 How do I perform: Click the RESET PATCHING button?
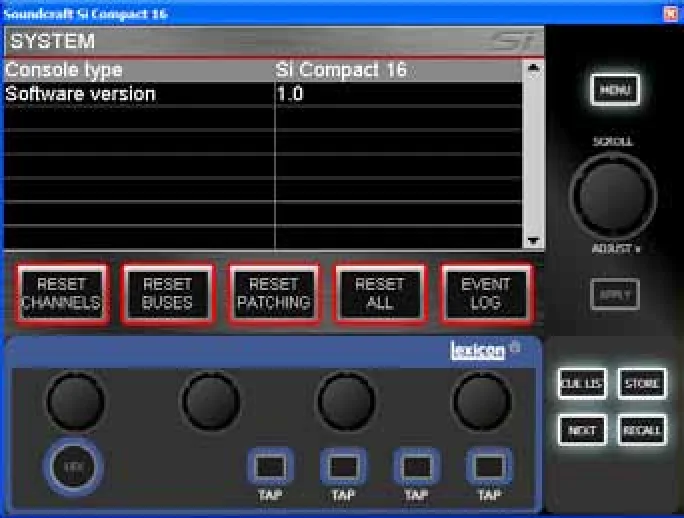(x=274, y=294)
